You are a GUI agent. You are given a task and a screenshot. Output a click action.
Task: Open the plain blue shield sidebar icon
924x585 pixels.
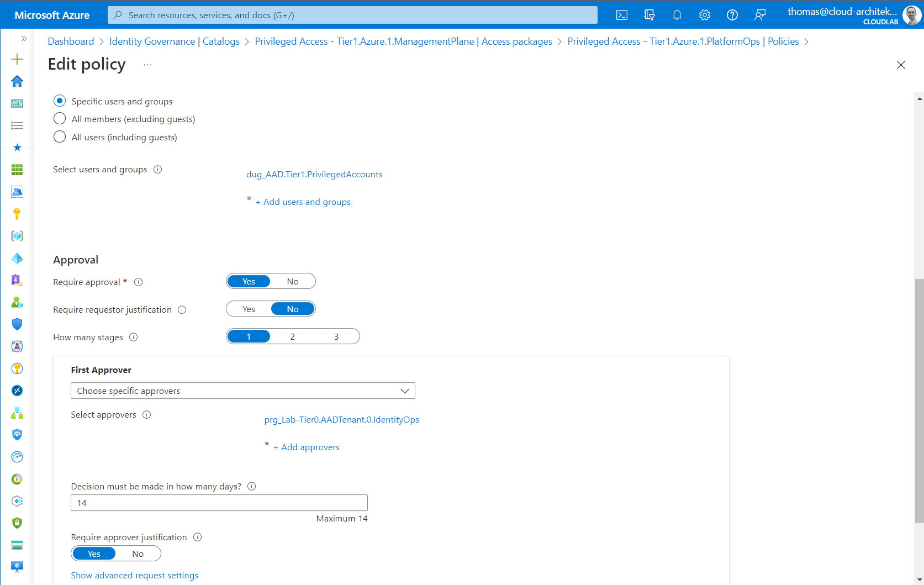click(17, 324)
